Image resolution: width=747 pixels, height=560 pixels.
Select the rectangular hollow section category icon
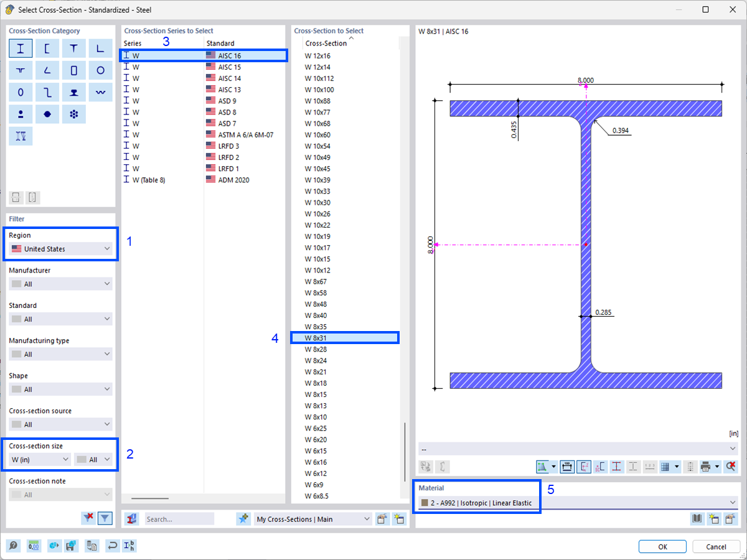tap(74, 70)
